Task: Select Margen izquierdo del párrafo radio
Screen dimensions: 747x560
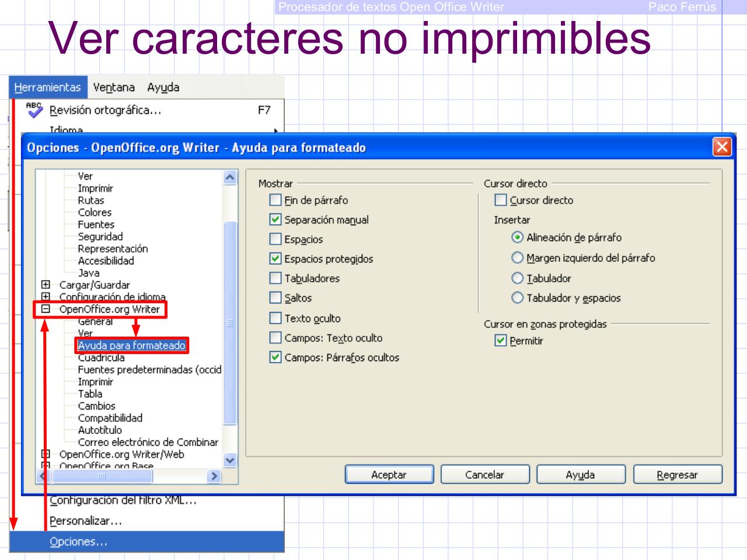Action: 517,258
